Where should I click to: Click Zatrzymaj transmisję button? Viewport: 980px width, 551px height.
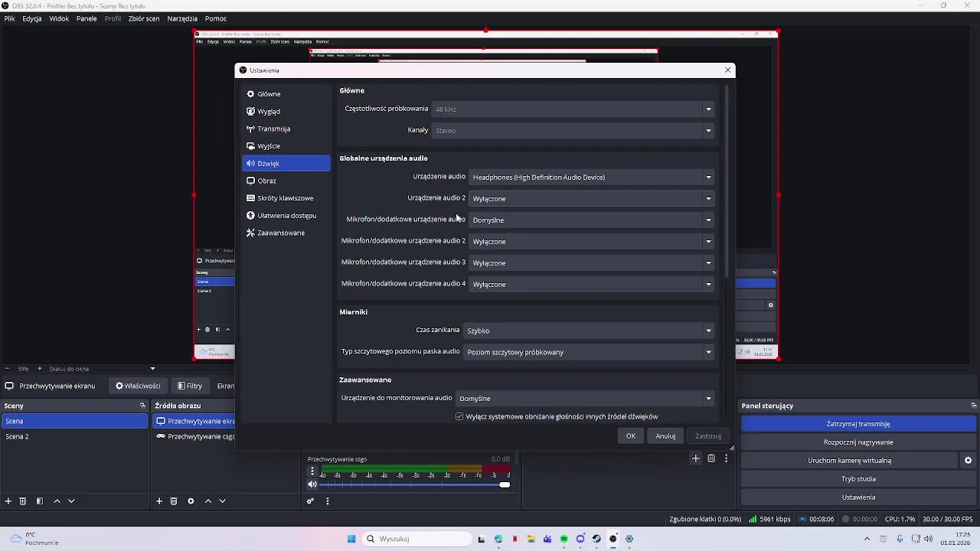pos(858,424)
